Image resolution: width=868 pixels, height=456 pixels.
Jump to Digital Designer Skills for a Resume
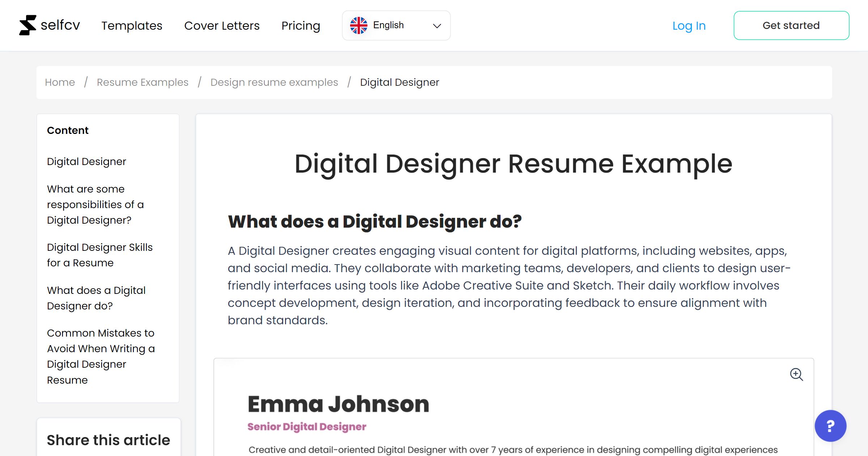click(x=100, y=255)
